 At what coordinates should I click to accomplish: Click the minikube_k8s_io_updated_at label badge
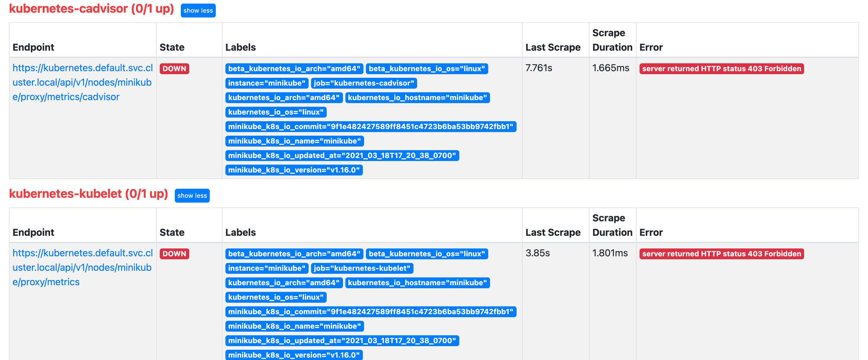(342, 155)
